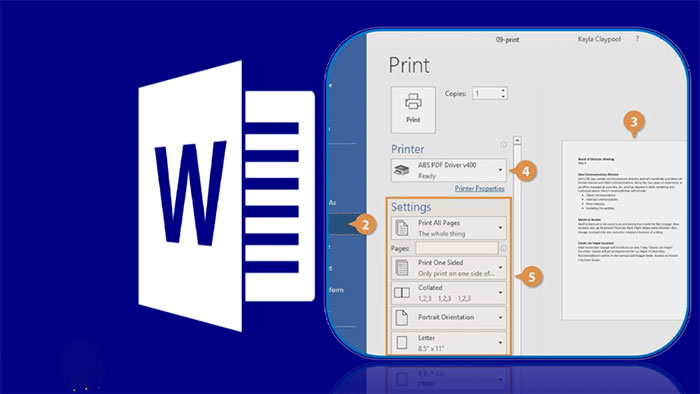Click the 09-print document title
700x394 pixels.
pyautogui.click(x=507, y=40)
